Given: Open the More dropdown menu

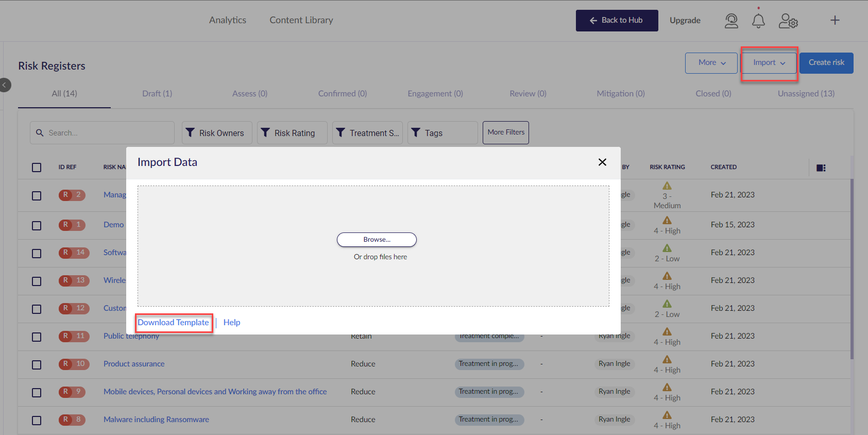Looking at the screenshot, I should tap(711, 63).
